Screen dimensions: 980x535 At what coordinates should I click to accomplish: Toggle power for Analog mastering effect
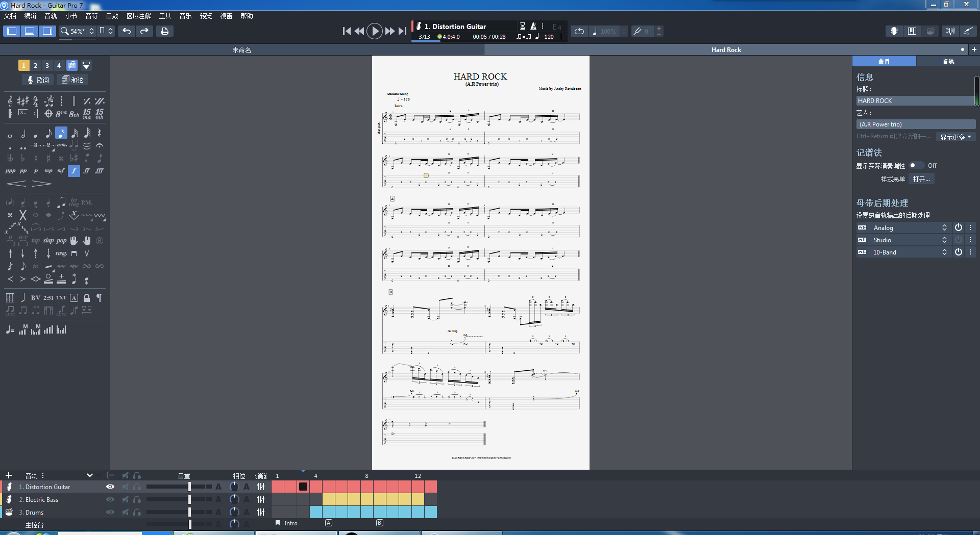pos(958,228)
